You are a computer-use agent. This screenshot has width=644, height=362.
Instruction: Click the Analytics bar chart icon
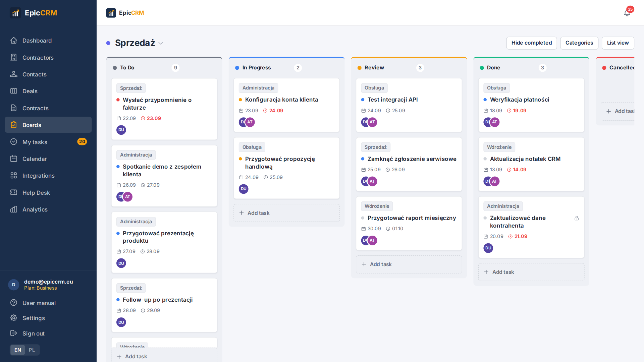[x=14, y=209]
